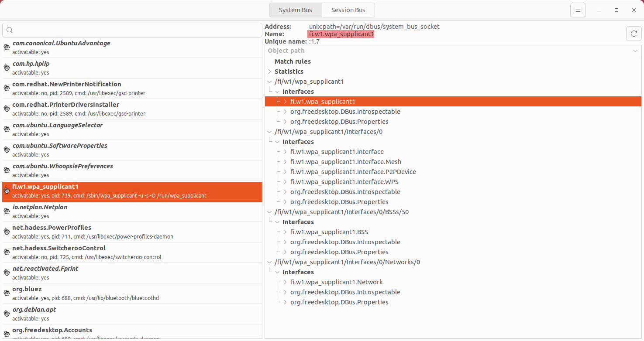Image resolution: width=644 pixels, height=341 pixels.
Task: Click the pink-highlighted Name value in the header
Action: 341,34
